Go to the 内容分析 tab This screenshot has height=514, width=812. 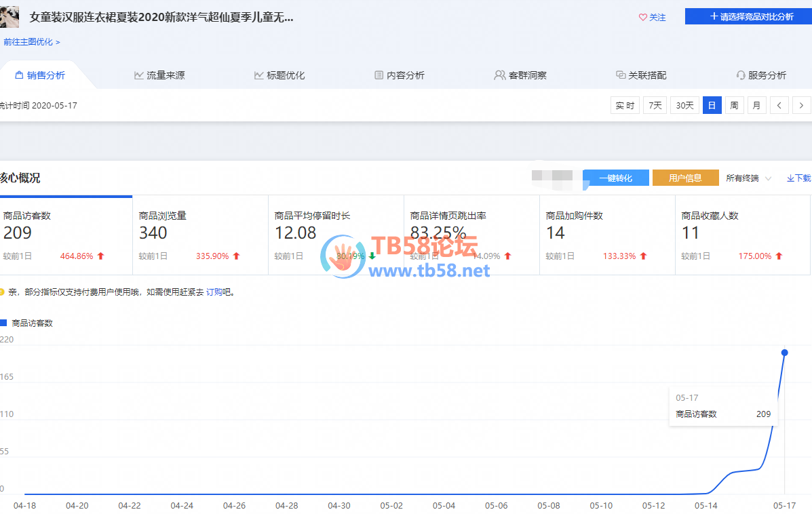click(400, 75)
